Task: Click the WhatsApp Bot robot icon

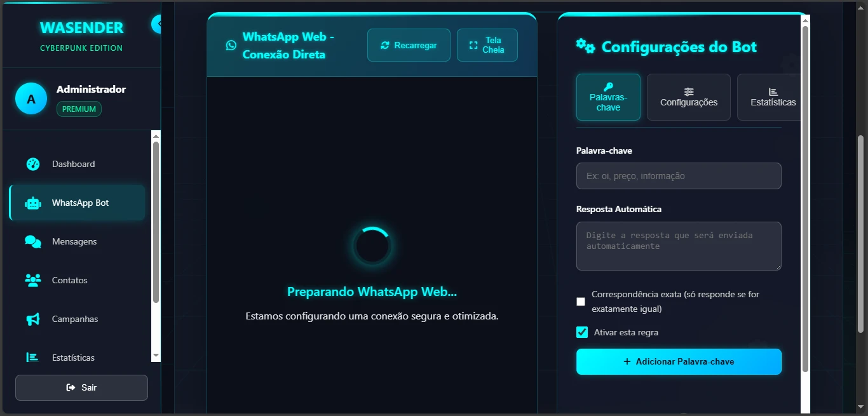Action: (x=33, y=203)
